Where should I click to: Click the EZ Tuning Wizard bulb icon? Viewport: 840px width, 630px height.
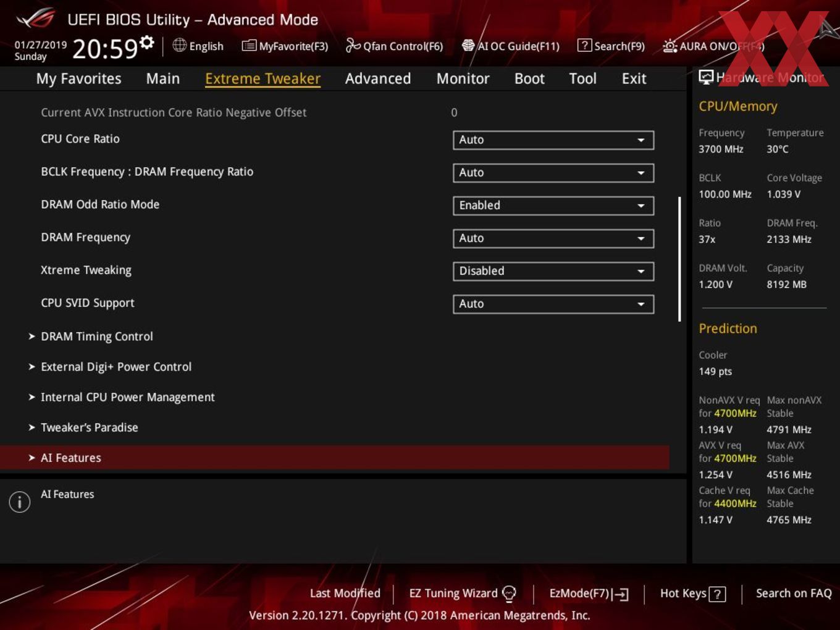coord(509,594)
